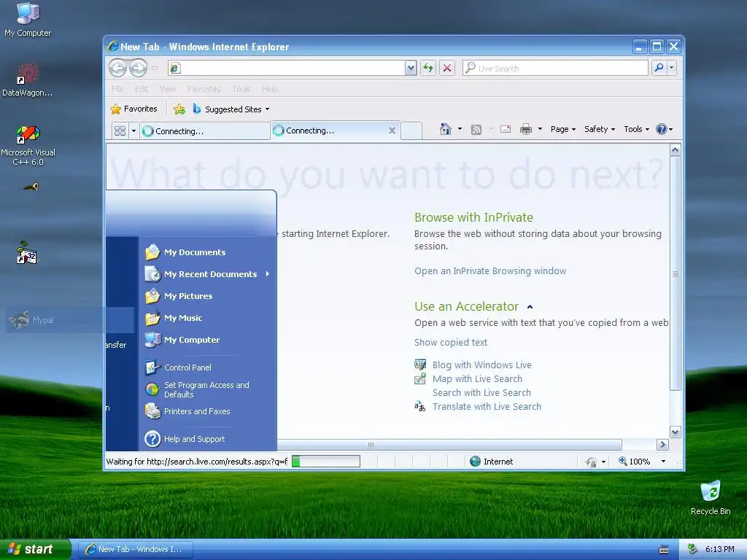Screen dimensions: 747x560
Task: Expand the zoom level dropdown arrow
Action: 663,461
